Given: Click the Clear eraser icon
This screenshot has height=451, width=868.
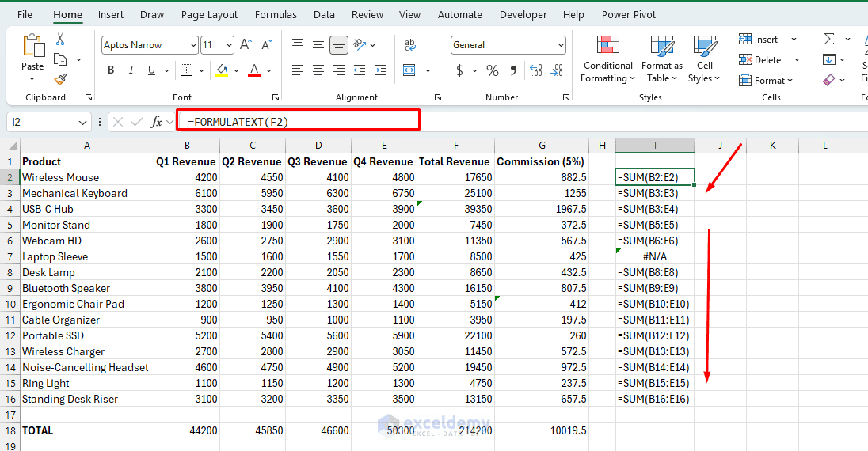Looking at the screenshot, I should coord(828,80).
